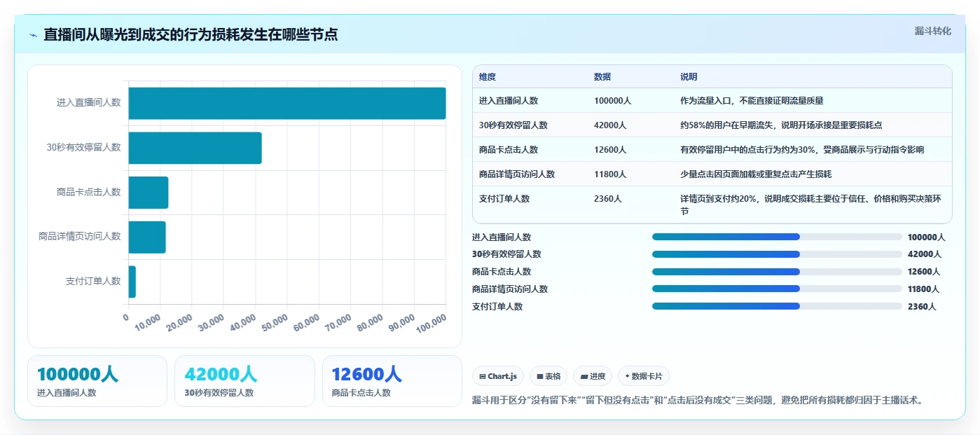The width and height of the screenshot is (980, 435).
Task: Select the 表格 chip
Action: (548, 376)
